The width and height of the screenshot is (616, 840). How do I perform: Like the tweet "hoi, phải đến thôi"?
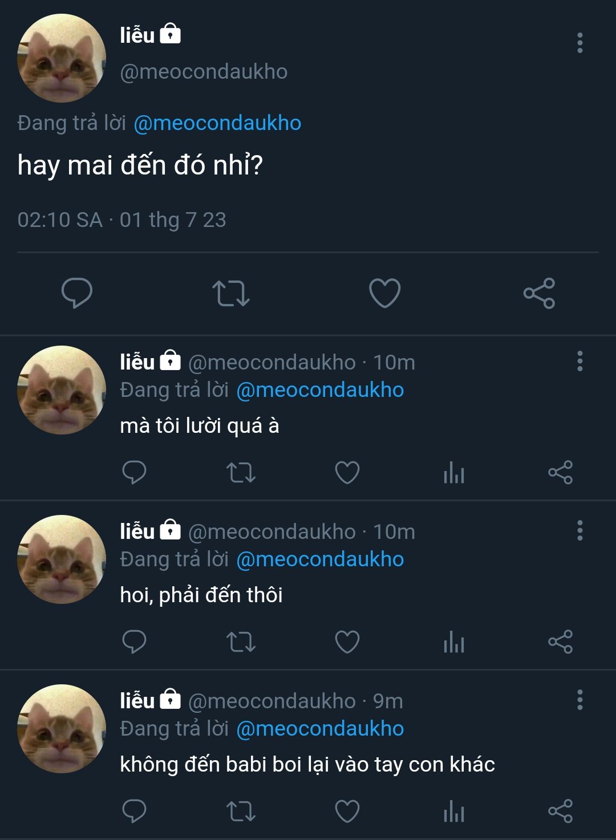[x=347, y=642]
